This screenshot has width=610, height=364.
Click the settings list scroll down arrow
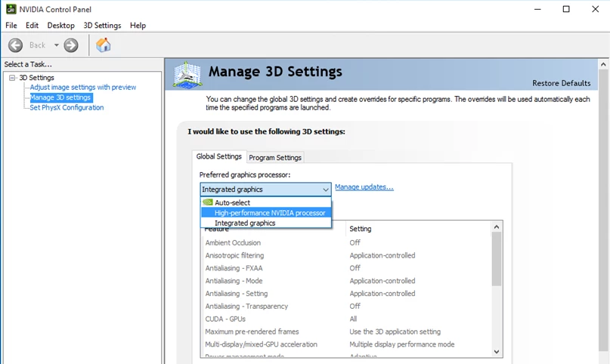[x=497, y=352]
